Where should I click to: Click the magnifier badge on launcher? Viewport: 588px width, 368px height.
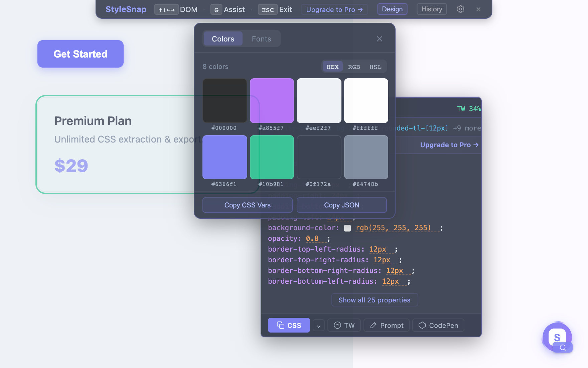[x=563, y=347]
